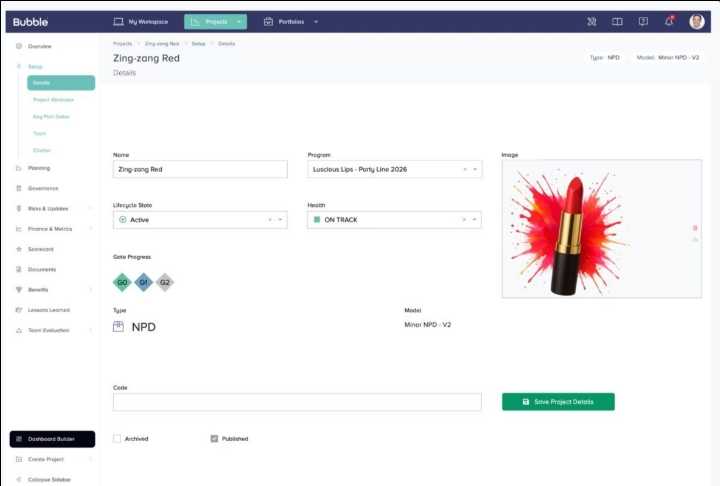
Task: Open the Projects tab dropdown arrow
Action: (x=239, y=22)
